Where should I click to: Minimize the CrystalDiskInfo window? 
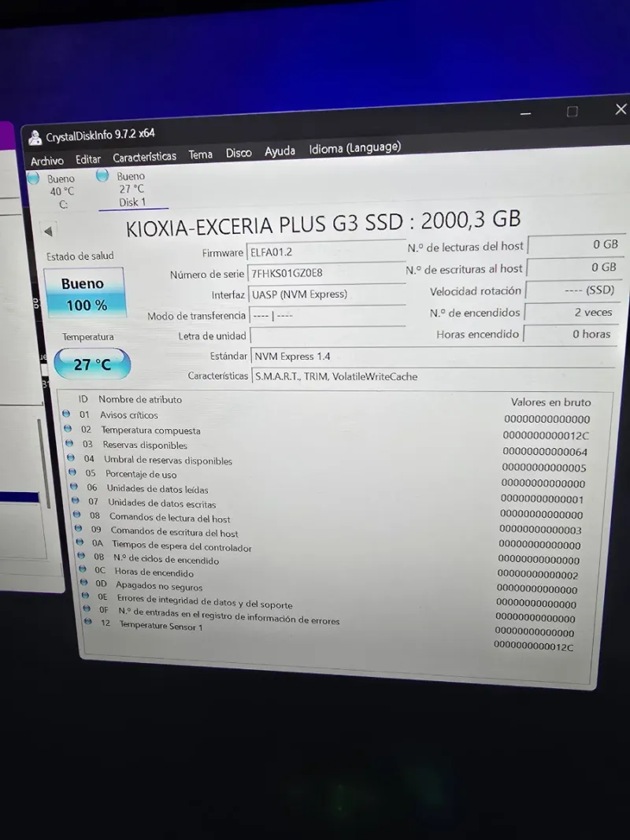525,113
